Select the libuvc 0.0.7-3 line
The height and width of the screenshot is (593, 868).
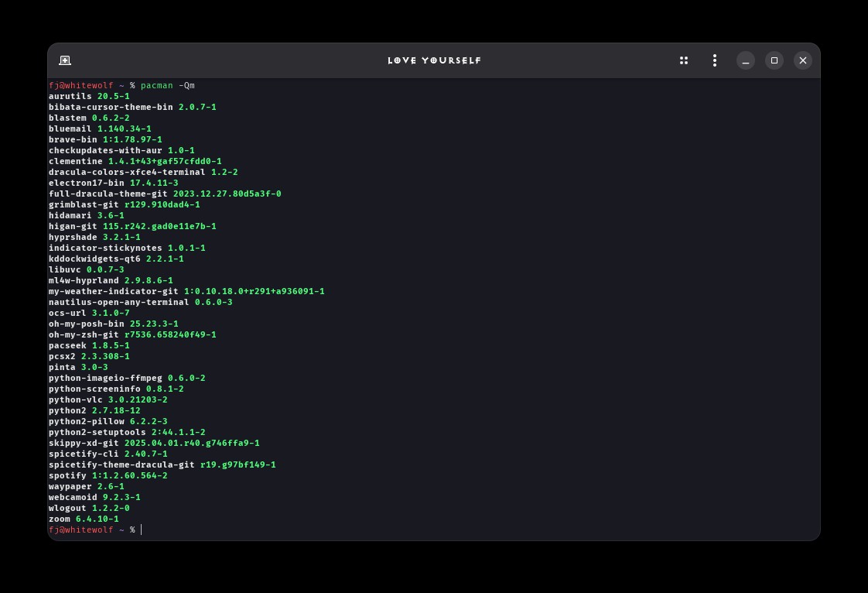click(x=87, y=270)
